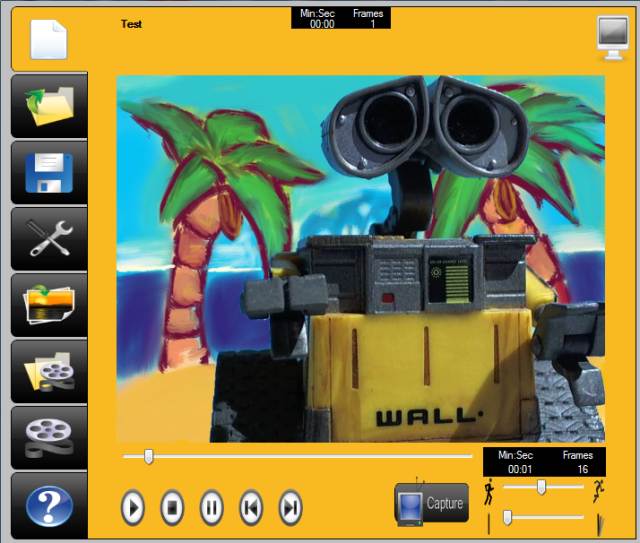
Task: Import images using the sunset photos icon
Action: tap(49, 305)
